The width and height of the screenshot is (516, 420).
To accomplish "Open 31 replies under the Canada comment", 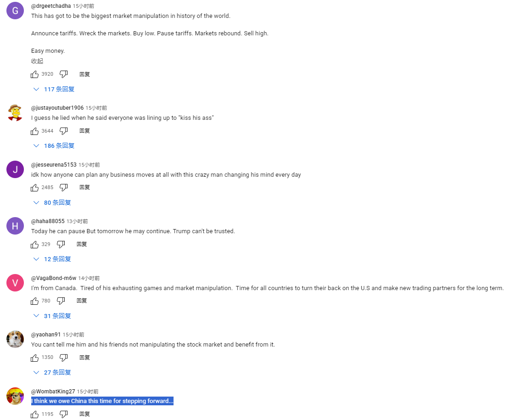I will pyautogui.click(x=53, y=316).
